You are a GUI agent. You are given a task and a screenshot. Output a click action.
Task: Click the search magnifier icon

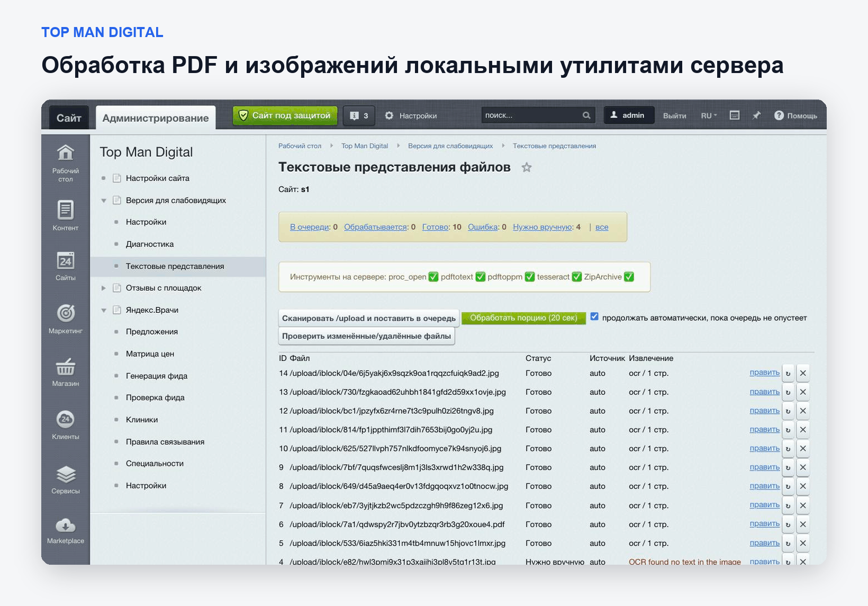coord(586,115)
